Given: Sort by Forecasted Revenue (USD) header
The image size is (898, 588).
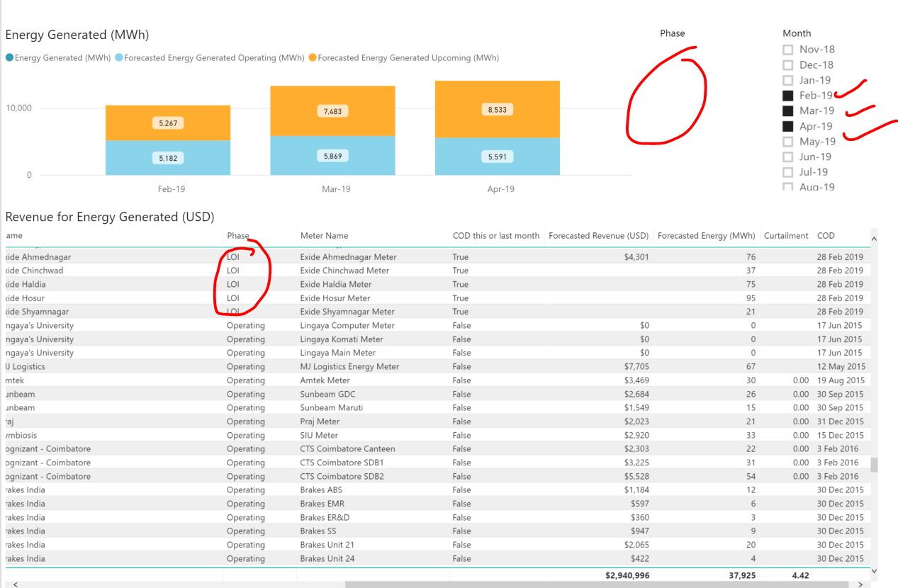Looking at the screenshot, I should 599,236.
